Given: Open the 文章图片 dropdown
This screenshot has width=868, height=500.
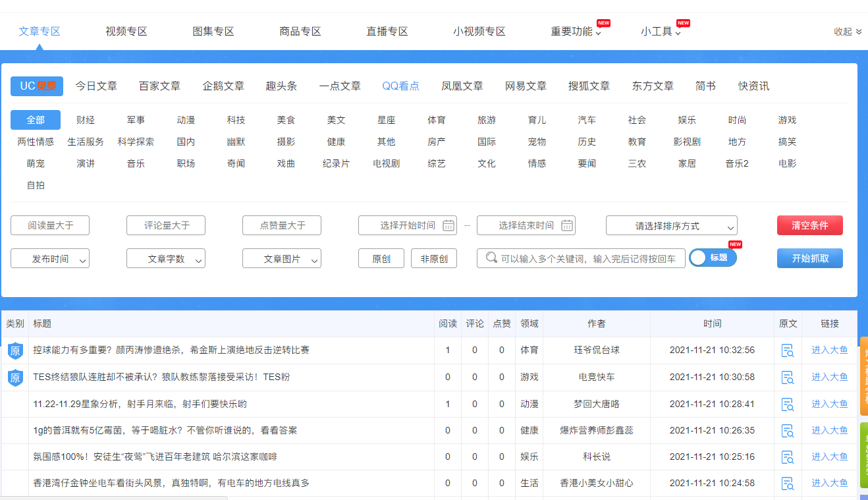Looking at the screenshot, I should click(282, 258).
